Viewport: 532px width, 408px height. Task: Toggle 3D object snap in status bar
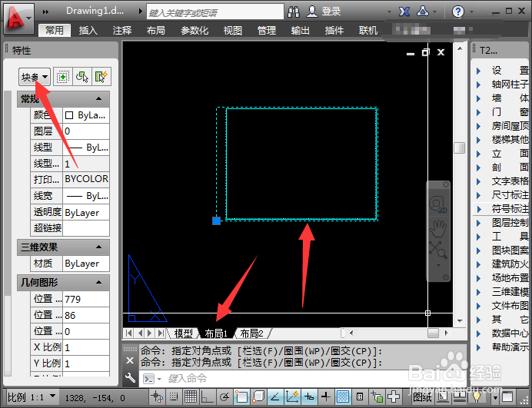pos(258,396)
